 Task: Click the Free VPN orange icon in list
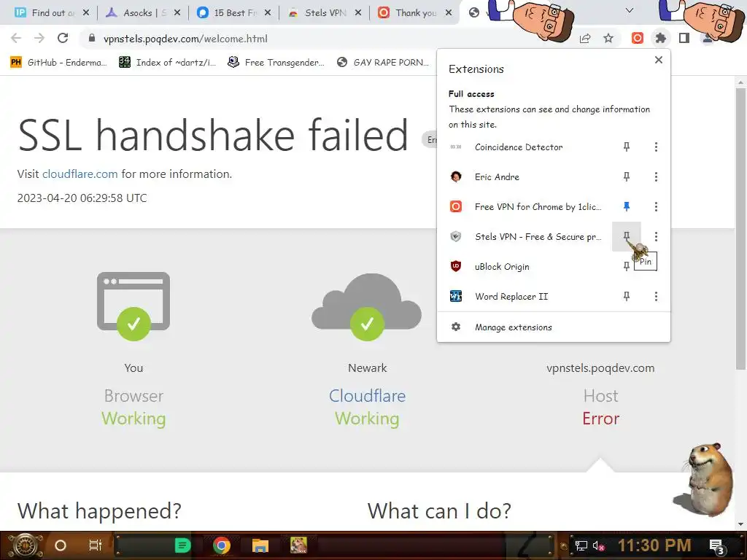tap(456, 206)
